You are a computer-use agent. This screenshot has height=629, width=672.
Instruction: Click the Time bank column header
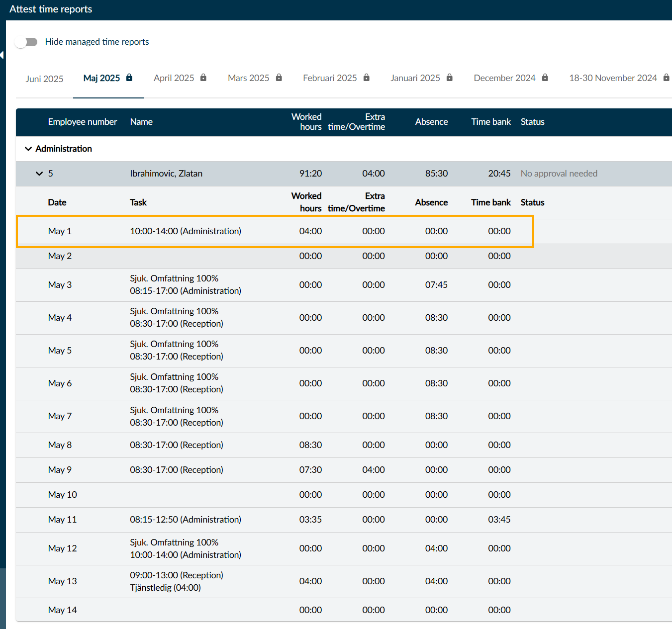pyautogui.click(x=491, y=122)
